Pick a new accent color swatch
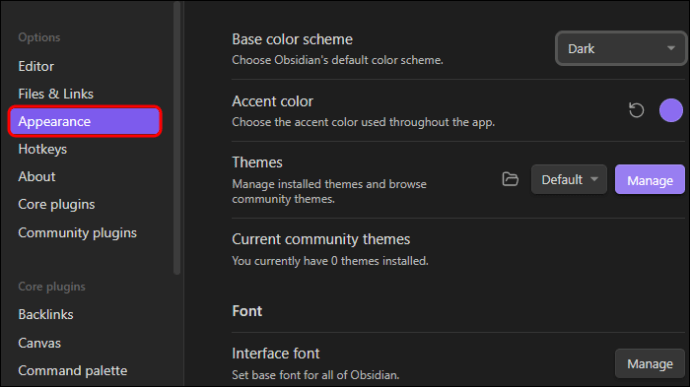Viewport: 690px width, 387px height. pos(671,110)
